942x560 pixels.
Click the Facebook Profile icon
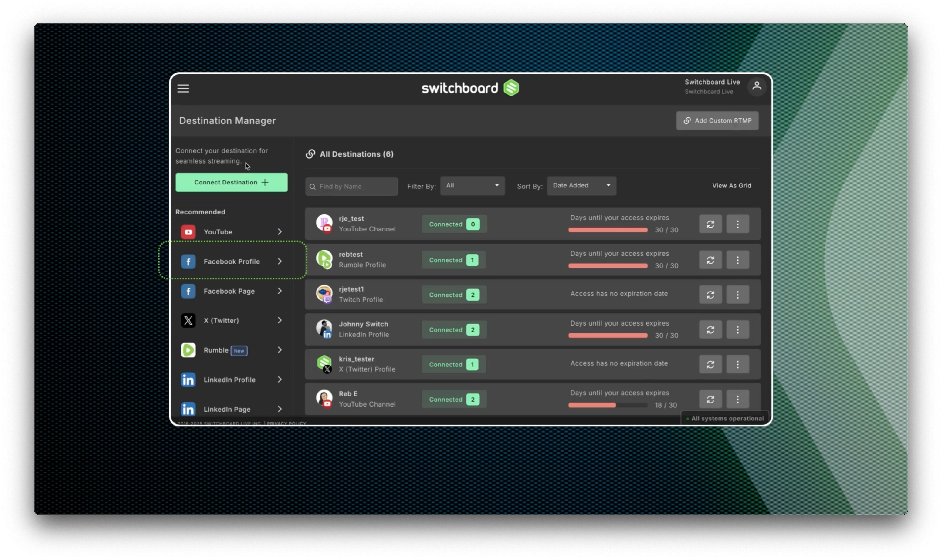[188, 261]
